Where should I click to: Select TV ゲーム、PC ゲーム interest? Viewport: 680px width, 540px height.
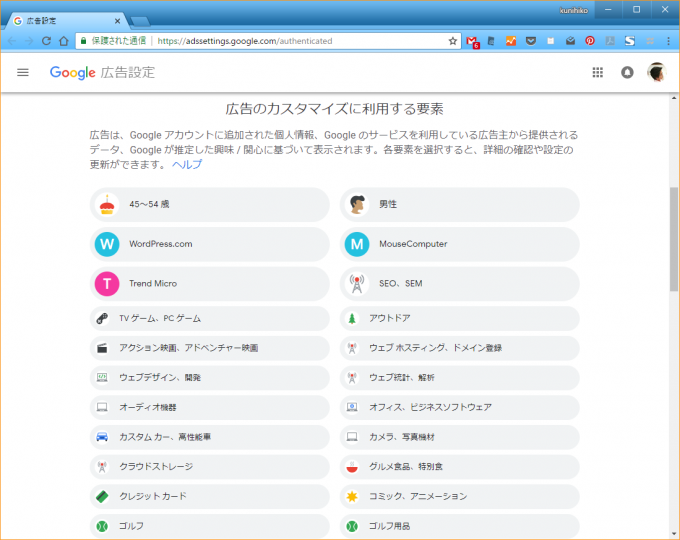(x=209, y=319)
